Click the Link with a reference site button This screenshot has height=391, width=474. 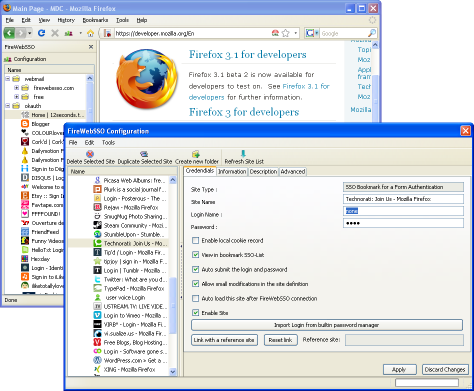(224, 340)
